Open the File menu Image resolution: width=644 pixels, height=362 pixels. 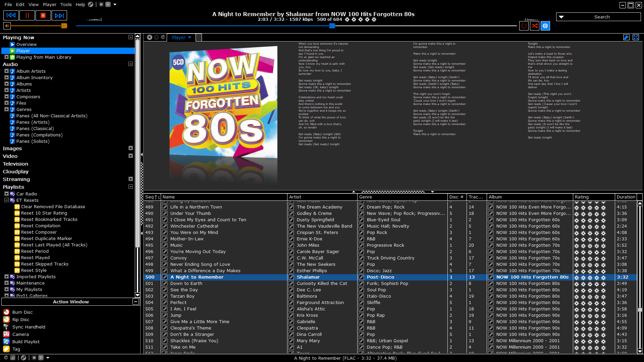coord(8,5)
